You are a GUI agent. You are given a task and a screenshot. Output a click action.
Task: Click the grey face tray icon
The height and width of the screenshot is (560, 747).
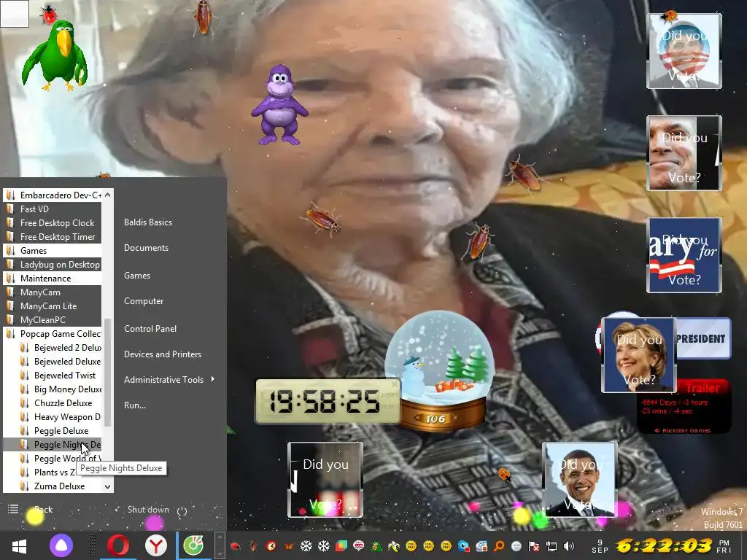pos(516,546)
